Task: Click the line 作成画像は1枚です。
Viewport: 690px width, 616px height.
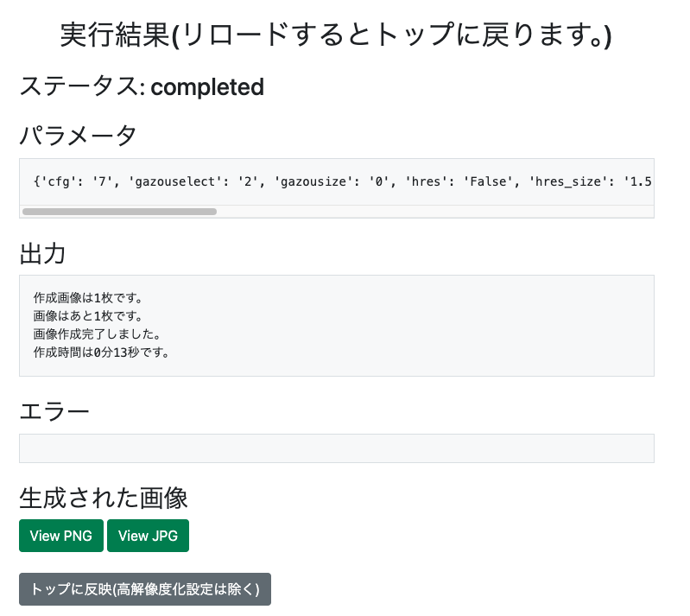Action: coord(88,298)
